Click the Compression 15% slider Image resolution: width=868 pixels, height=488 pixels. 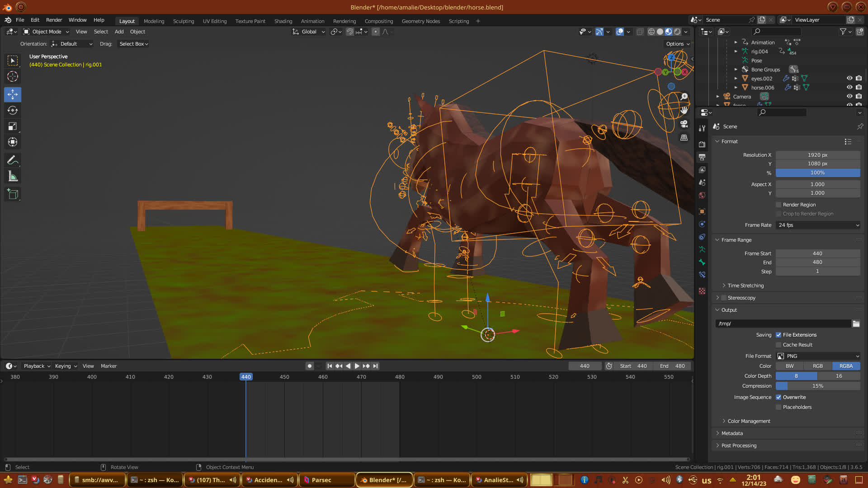point(817,386)
